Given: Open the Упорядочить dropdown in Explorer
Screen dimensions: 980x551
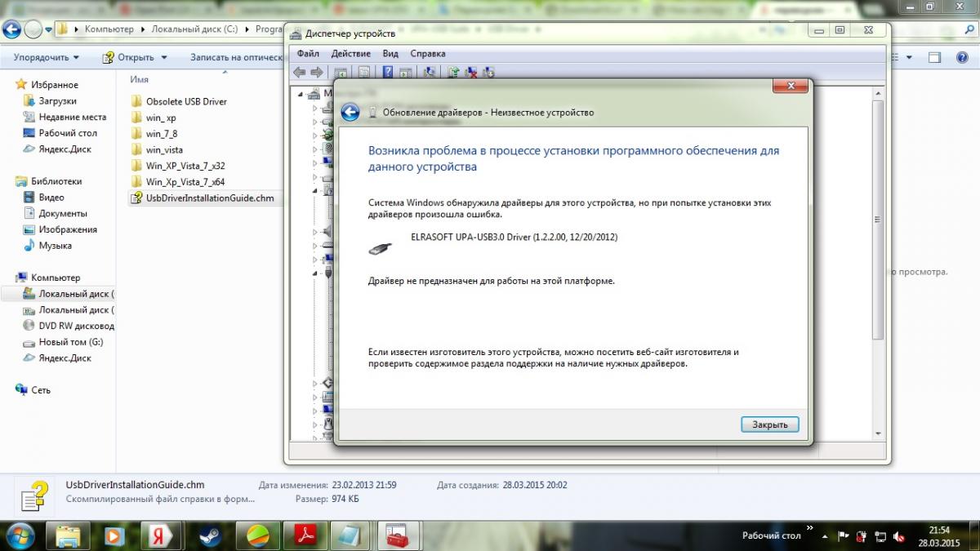Looking at the screenshot, I should [x=47, y=57].
